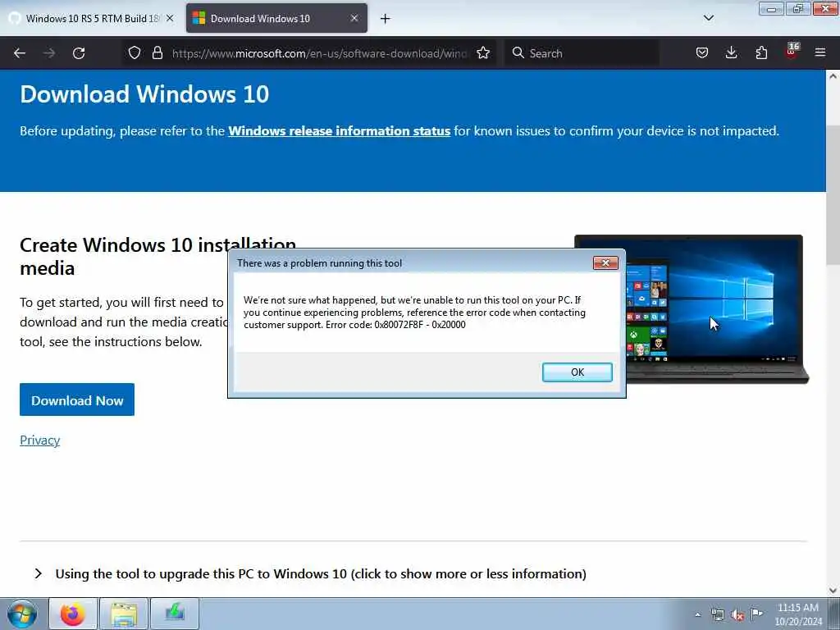Click the network tray icon
840x630 pixels.
tap(717, 614)
